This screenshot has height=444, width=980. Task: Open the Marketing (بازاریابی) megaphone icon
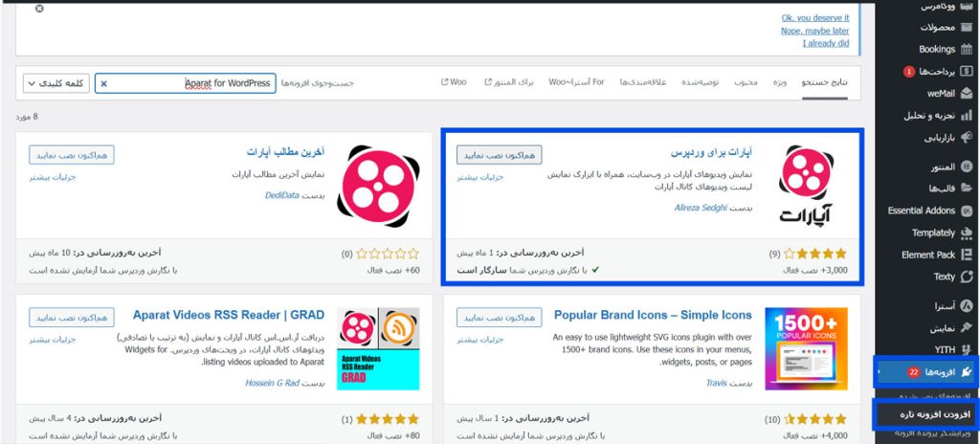966,137
